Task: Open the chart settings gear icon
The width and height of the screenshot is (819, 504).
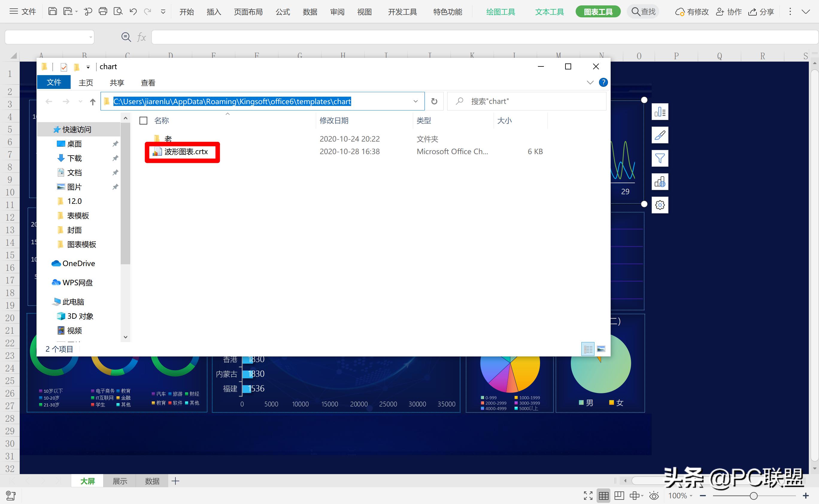Action: [660, 205]
